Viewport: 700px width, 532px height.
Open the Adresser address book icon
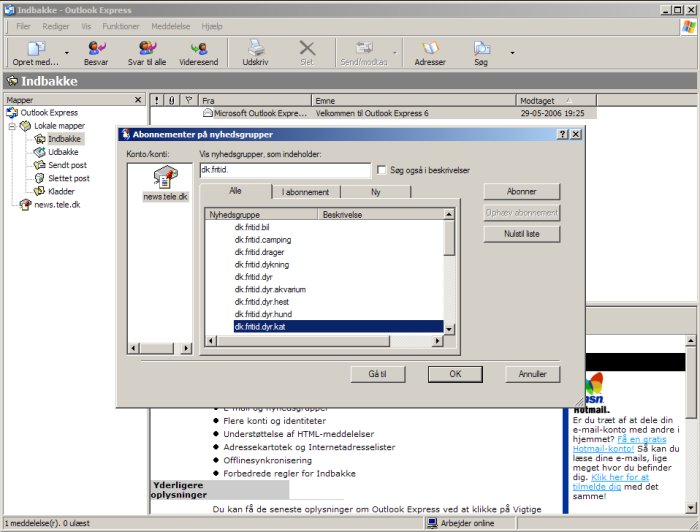(x=430, y=49)
